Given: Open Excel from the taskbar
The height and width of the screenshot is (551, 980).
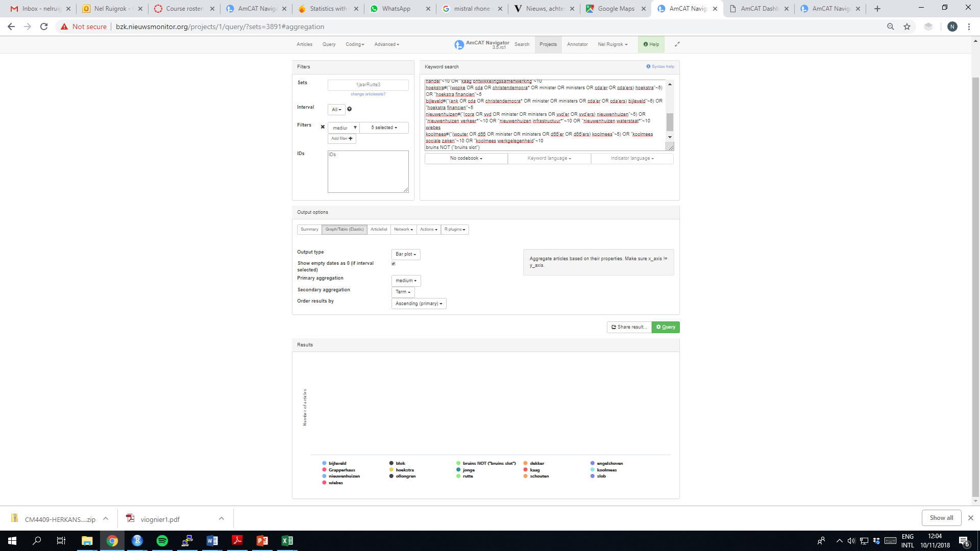Looking at the screenshot, I should pyautogui.click(x=287, y=540).
